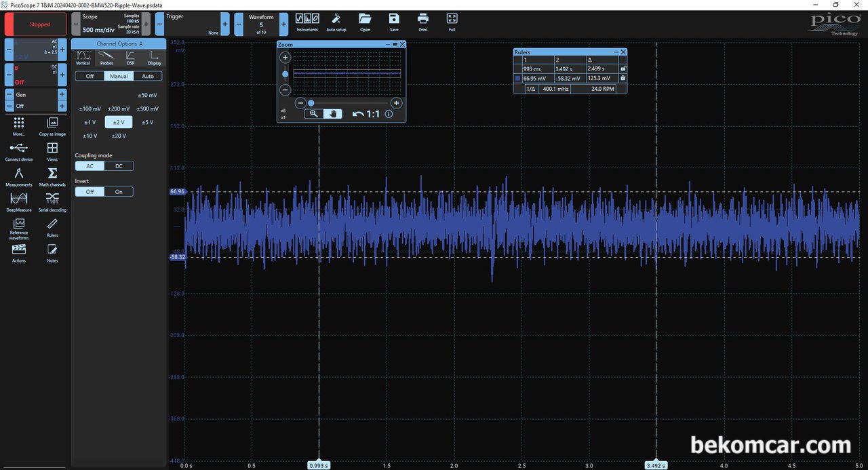Decrease the Scope timebase
The image size is (868, 470).
coord(76,24)
